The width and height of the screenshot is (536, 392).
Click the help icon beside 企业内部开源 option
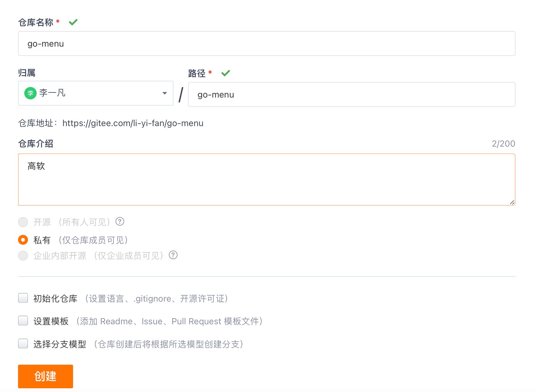tap(173, 255)
